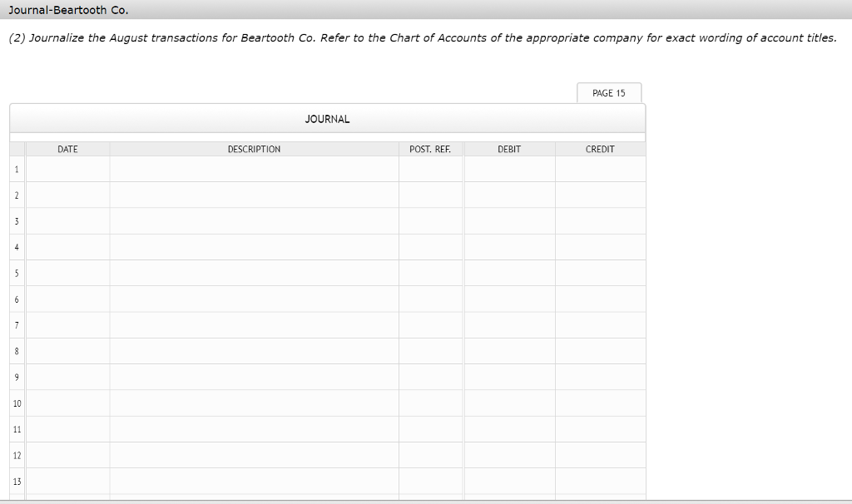Select the DESCRIPTION column header
Image resolution: width=852 pixels, height=504 pixels.
255,149
